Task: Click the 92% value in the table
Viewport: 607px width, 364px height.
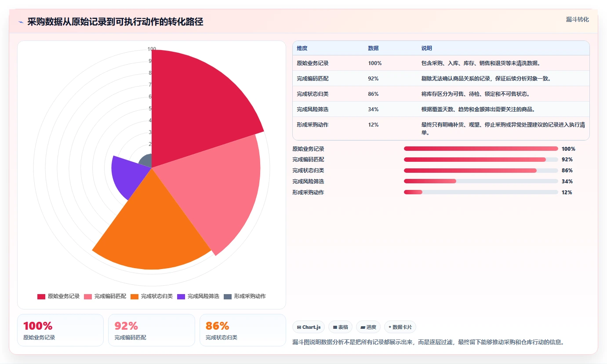Action: 373,79
